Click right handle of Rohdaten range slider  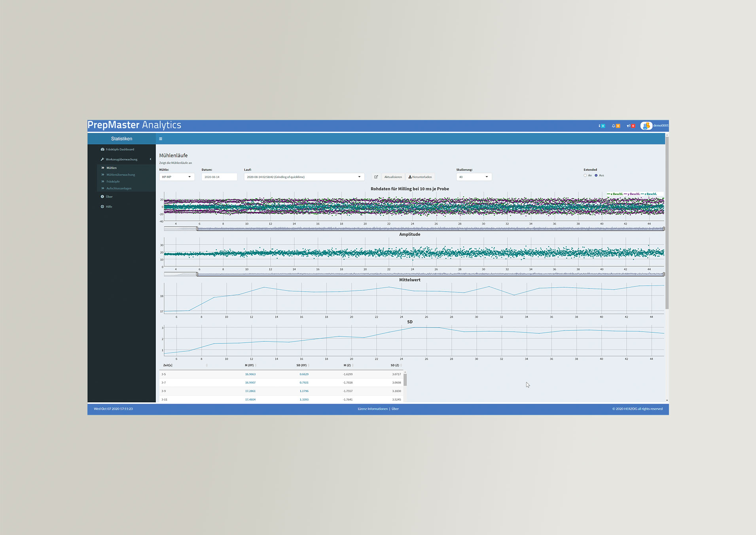click(663, 229)
